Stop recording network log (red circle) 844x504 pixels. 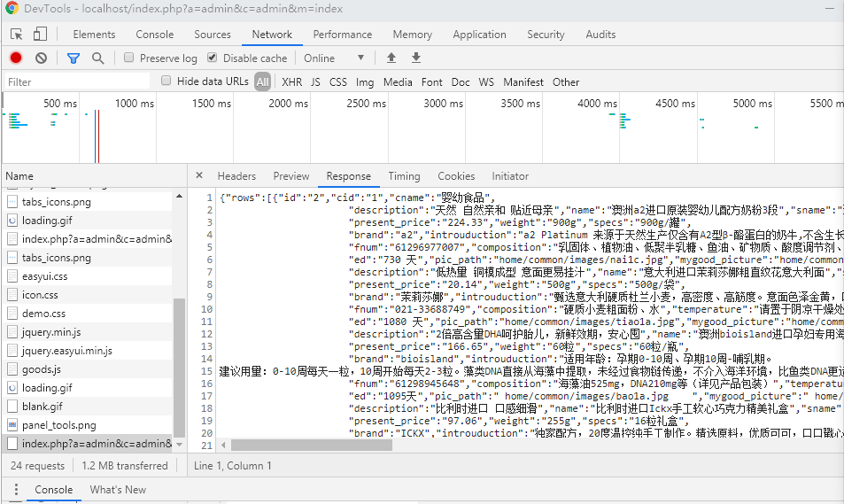click(x=16, y=58)
